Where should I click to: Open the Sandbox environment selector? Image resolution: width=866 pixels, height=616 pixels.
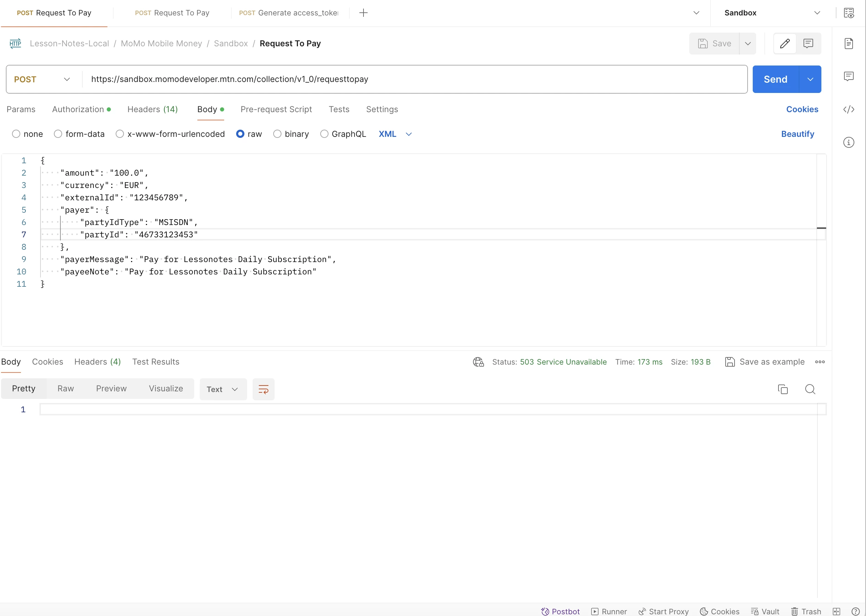(x=772, y=13)
